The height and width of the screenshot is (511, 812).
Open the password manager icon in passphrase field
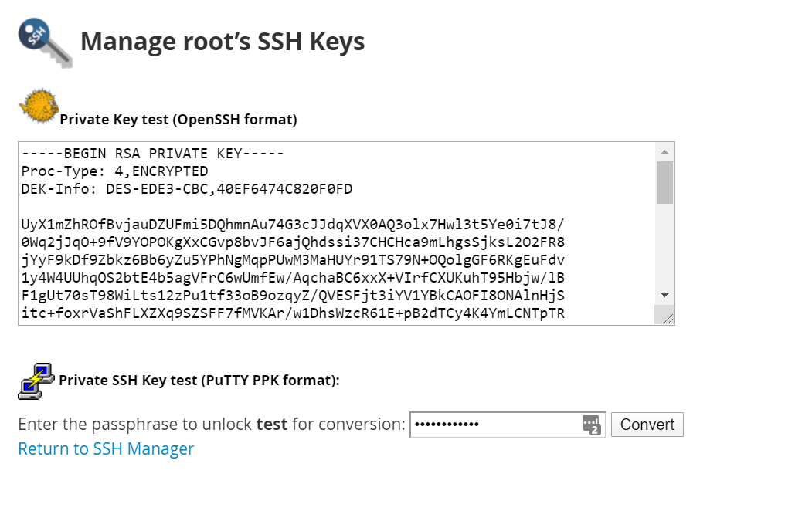(591, 425)
